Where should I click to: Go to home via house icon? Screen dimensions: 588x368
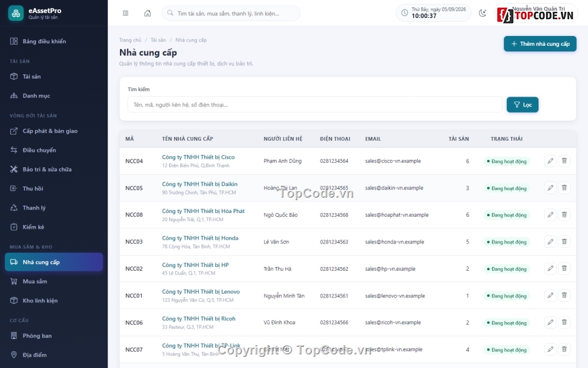click(x=147, y=13)
